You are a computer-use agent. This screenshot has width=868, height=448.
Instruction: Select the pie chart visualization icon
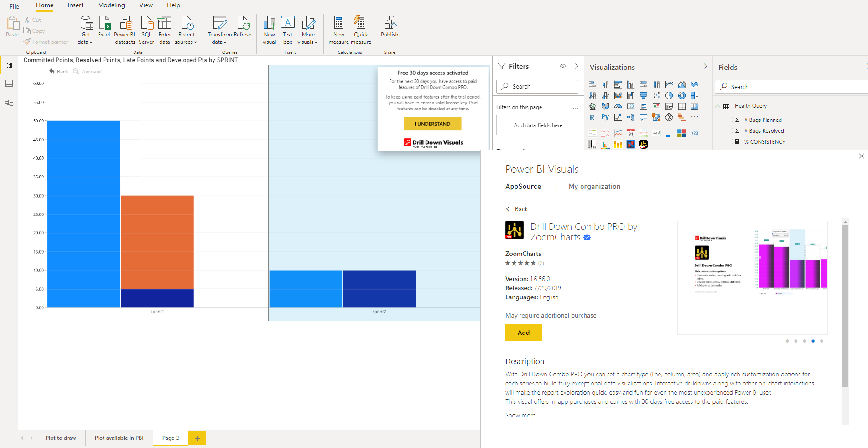(x=669, y=95)
